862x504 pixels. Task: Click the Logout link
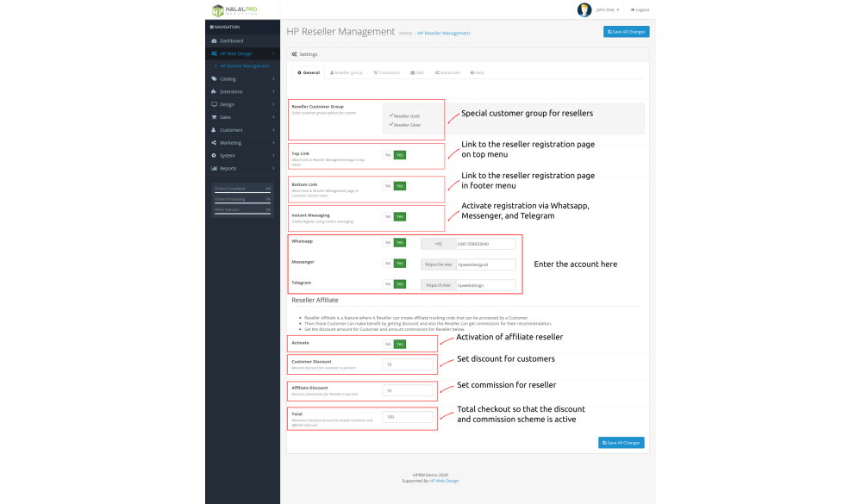pyautogui.click(x=640, y=9)
